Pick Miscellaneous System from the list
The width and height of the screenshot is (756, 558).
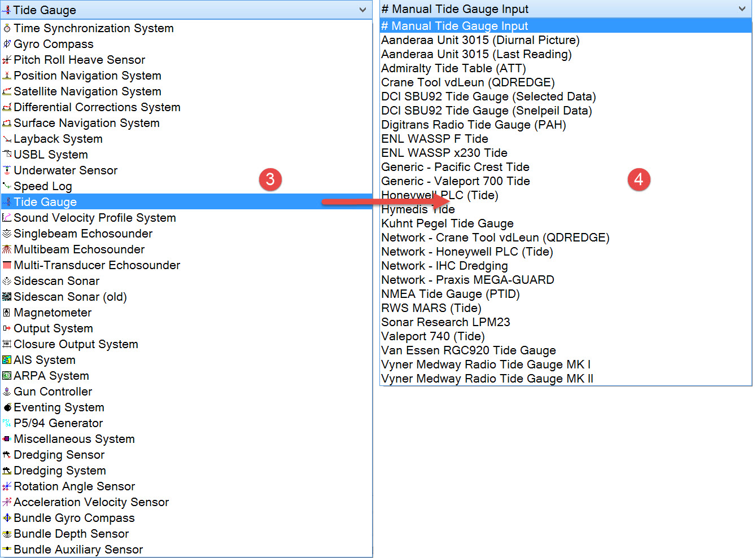pyautogui.click(x=187, y=439)
